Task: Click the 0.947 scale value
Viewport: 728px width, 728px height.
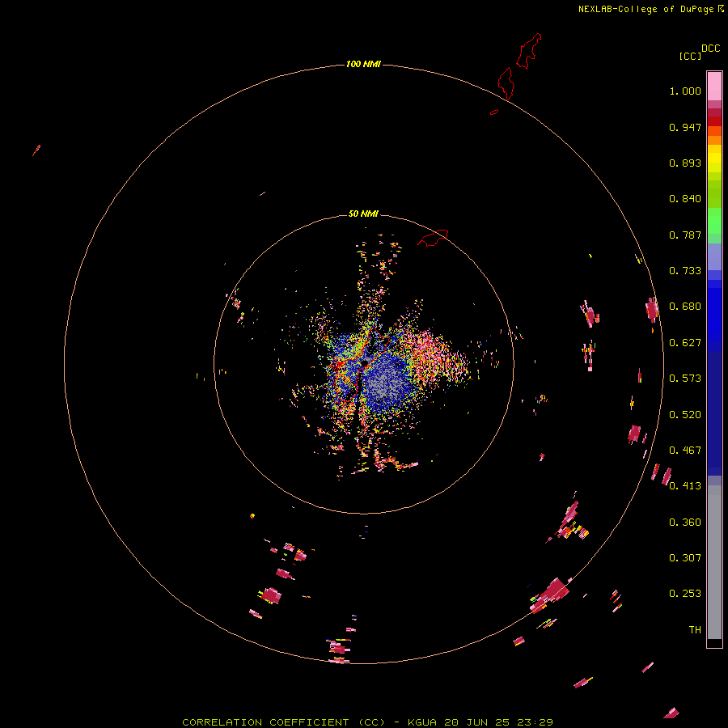Action: pos(685,127)
